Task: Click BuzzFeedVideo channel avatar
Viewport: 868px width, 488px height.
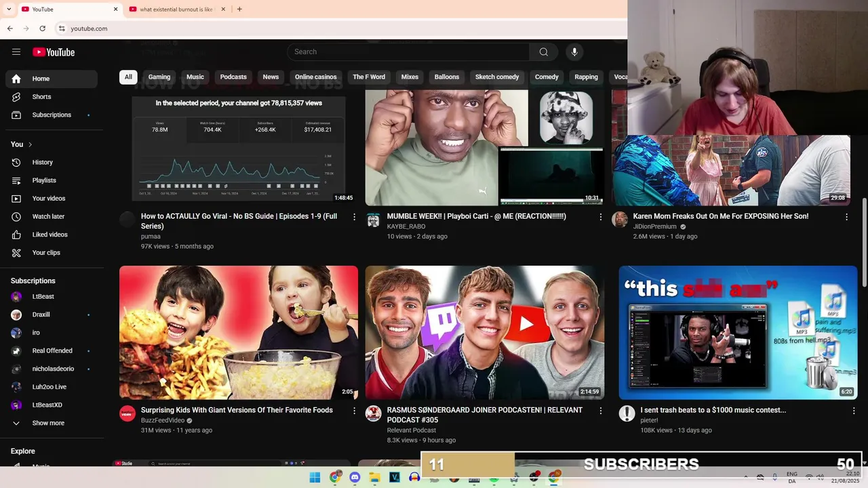Action: tap(127, 413)
